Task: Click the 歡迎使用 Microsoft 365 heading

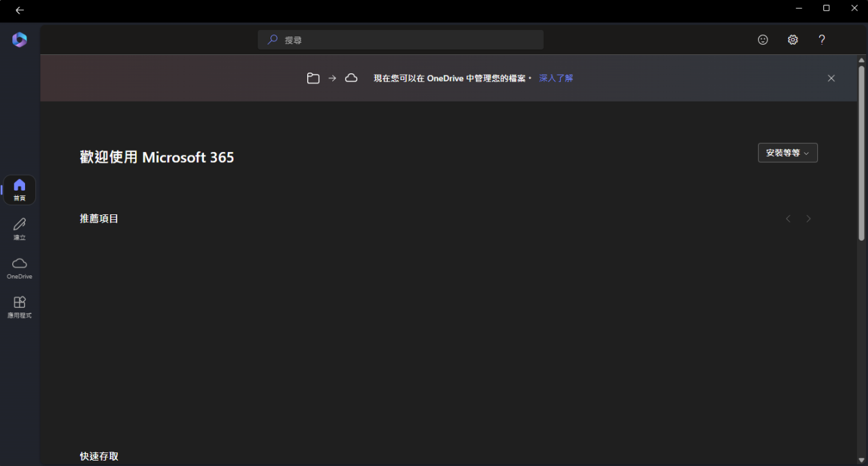Action: (x=157, y=157)
